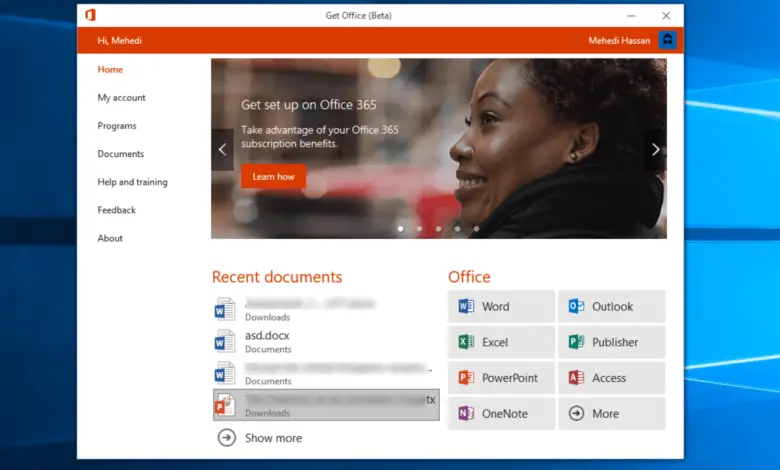780x470 pixels.
Task: Click the Mehedi Hassan account name
Action: [619, 41]
